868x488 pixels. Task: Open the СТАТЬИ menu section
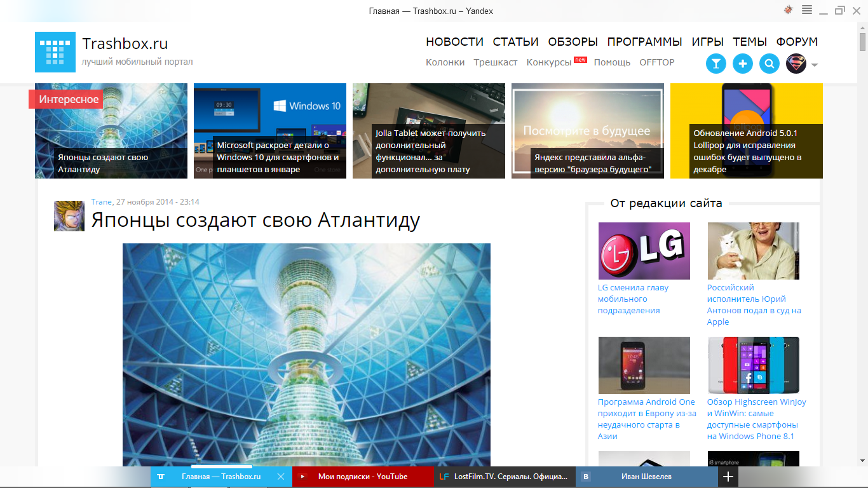point(516,42)
